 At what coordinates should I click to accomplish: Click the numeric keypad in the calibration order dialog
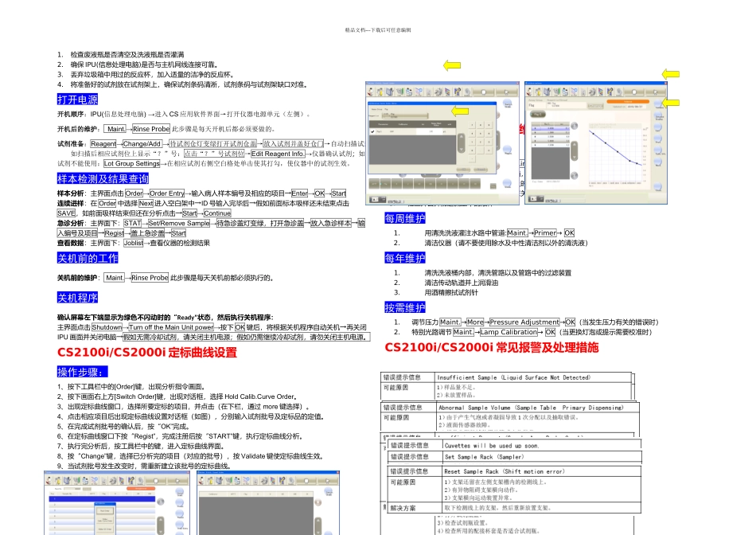pyautogui.click(x=480, y=141)
